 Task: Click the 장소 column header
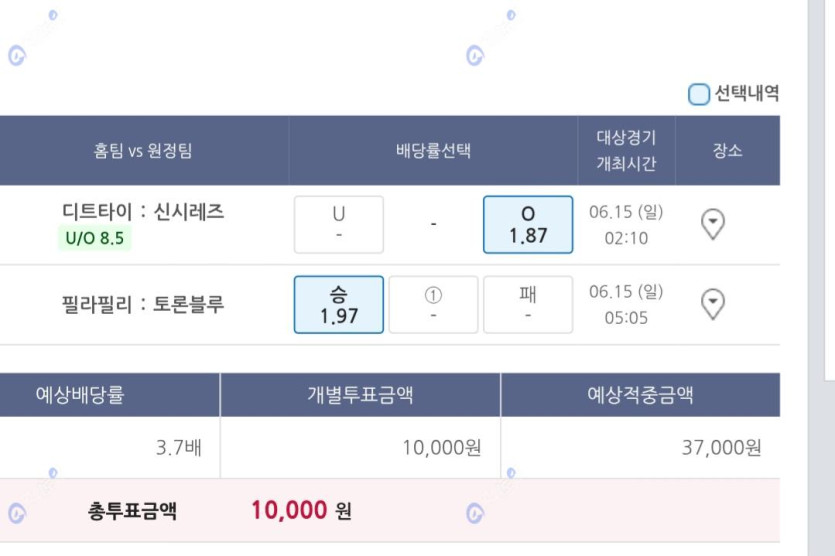(727, 150)
